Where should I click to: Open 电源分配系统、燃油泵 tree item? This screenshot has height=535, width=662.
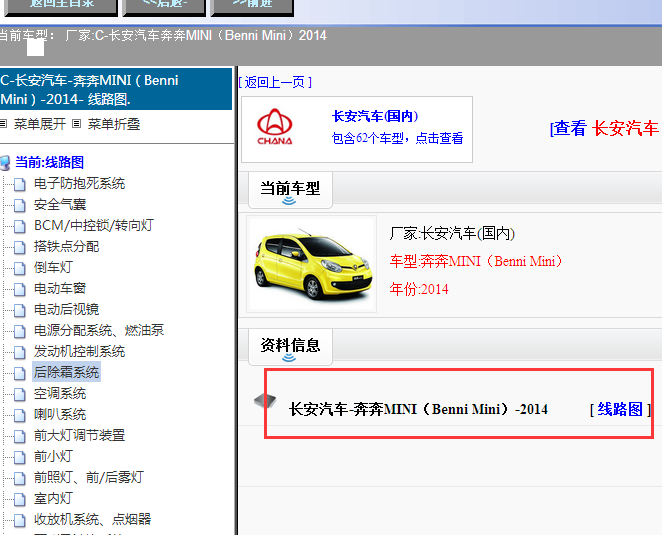[x=99, y=330]
